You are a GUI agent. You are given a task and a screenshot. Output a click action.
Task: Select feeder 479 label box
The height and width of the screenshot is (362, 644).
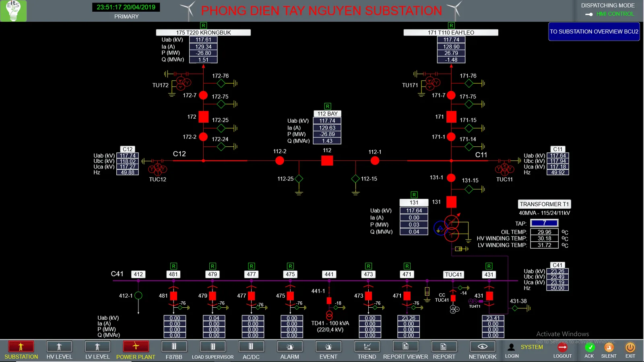[213, 274]
